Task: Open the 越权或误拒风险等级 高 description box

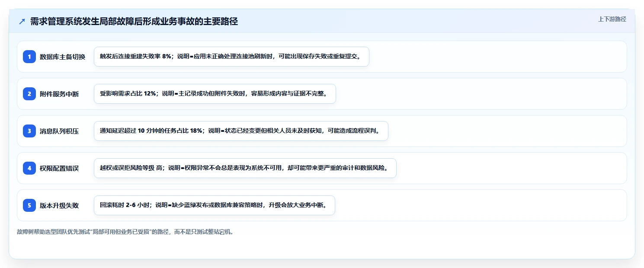Action: (245, 168)
